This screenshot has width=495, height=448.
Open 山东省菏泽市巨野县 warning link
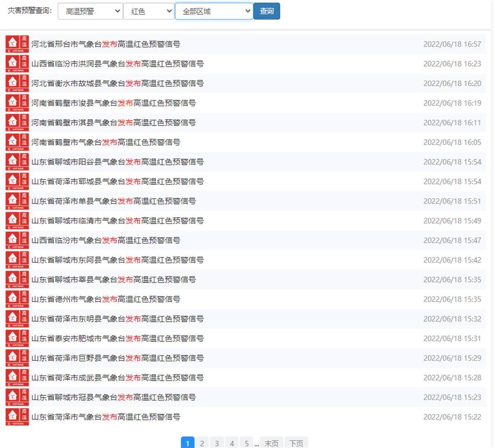[118, 358]
